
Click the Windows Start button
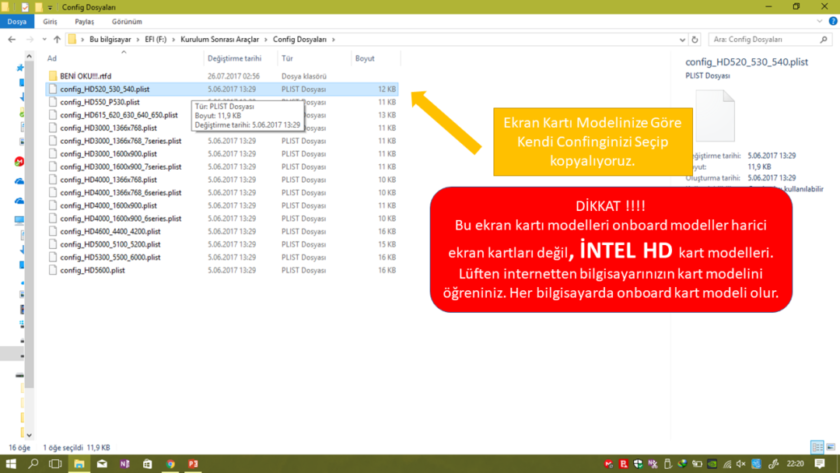coord(10,464)
